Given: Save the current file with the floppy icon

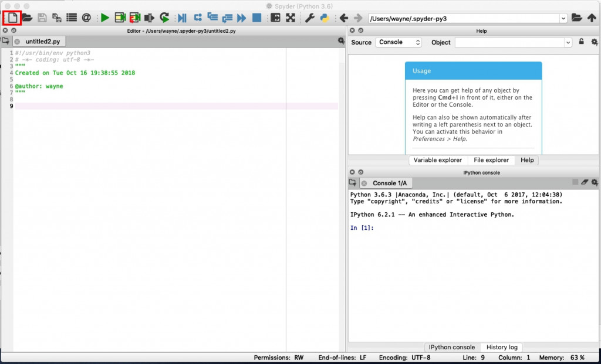Looking at the screenshot, I should click(42, 18).
